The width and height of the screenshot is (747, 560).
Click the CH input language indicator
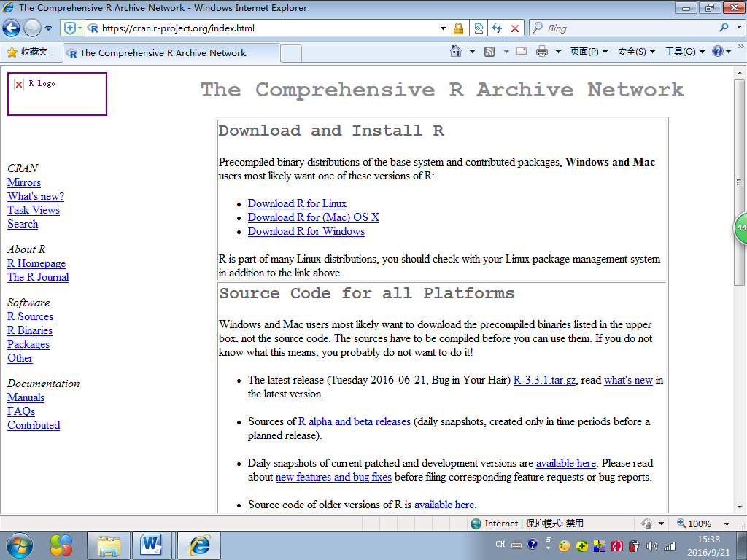pyautogui.click(x=500, y=544)
